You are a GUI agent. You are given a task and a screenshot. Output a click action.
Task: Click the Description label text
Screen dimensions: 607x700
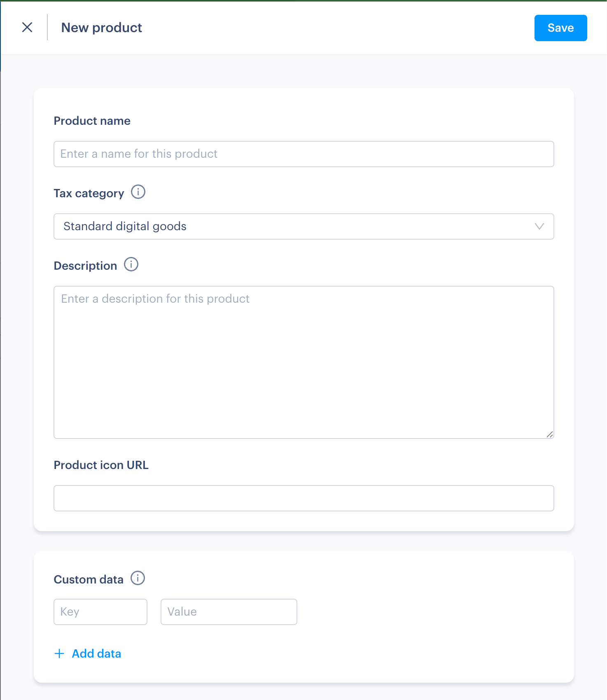pyautogui.click(x=85, y=266)
